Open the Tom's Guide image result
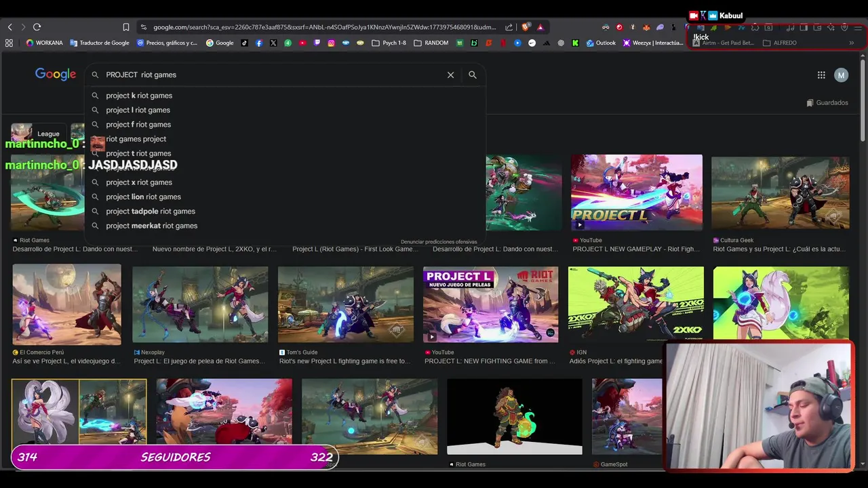 pos(345,305)
